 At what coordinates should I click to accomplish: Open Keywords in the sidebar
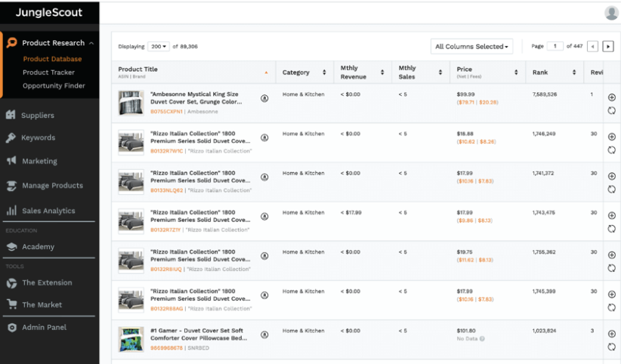[38, 137]
